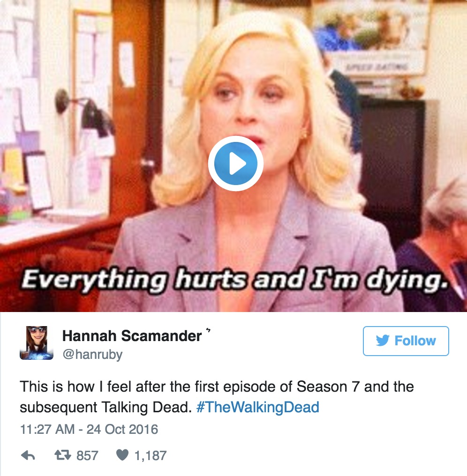This screenshot has height=476, width=467.
Task: Click the speed dating sign in the GIF
Action: (377, 66)
